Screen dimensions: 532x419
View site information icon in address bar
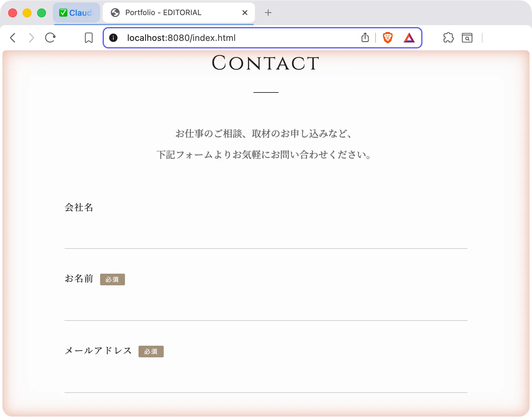click(113, 38)
